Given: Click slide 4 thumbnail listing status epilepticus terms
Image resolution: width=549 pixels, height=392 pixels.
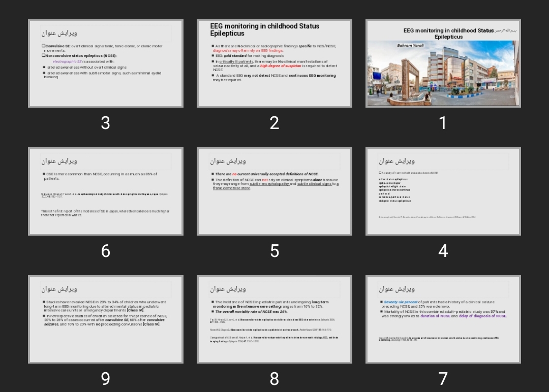Looking at the screenshot, I should coord(443,191).
